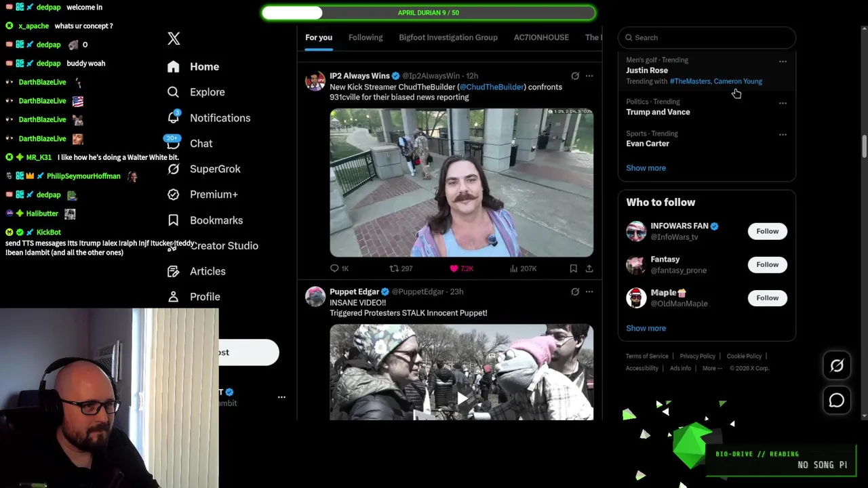Open the Justin Rose trending topic
This screenshot has height=488, width=868.
(647, 70)
